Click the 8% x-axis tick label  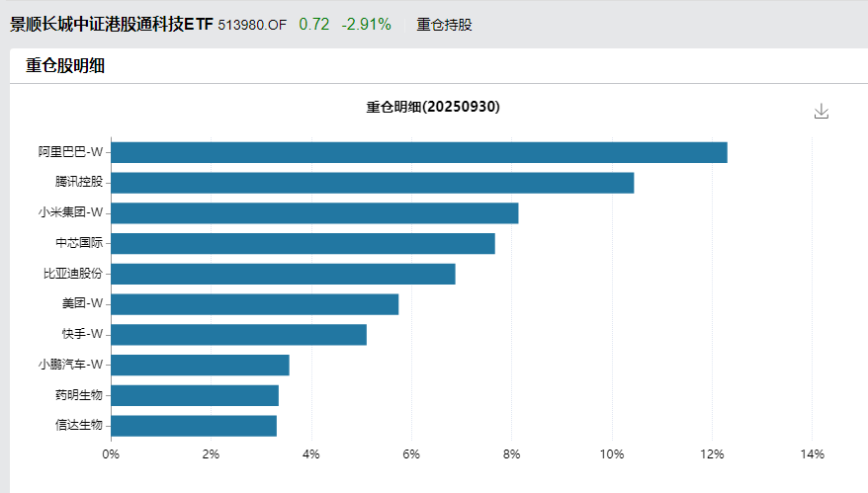pyautogui.click(x=511, y=454)
